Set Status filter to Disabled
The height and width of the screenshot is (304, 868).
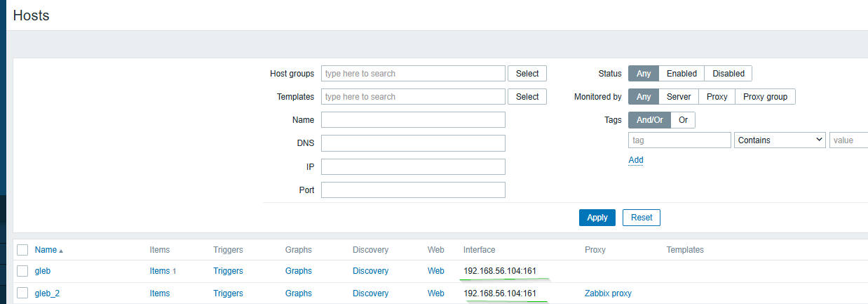pyautogui.click(x=728, y=74)
